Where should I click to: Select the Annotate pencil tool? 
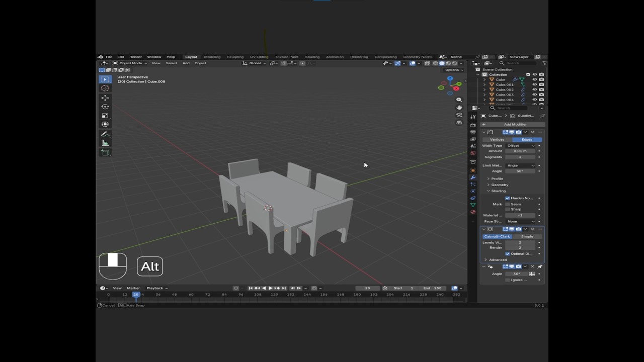tap(105, 134)
